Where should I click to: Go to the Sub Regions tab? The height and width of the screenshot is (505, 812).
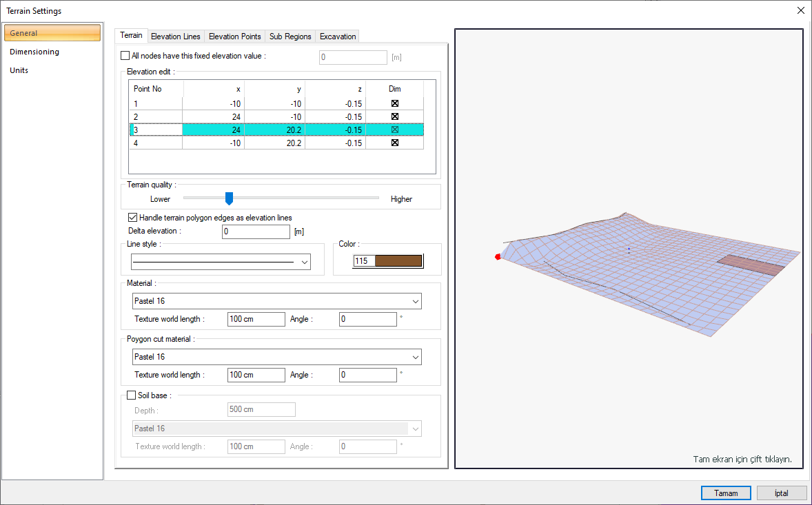(290, 37)
